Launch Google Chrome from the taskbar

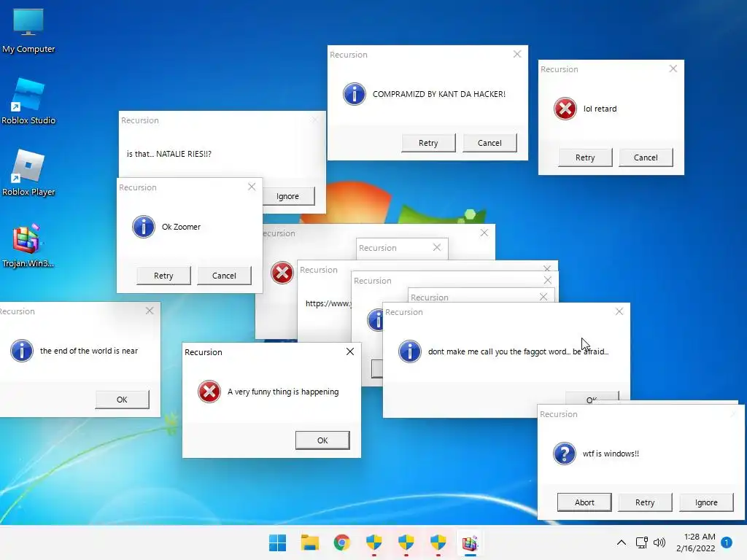[341, 542]
